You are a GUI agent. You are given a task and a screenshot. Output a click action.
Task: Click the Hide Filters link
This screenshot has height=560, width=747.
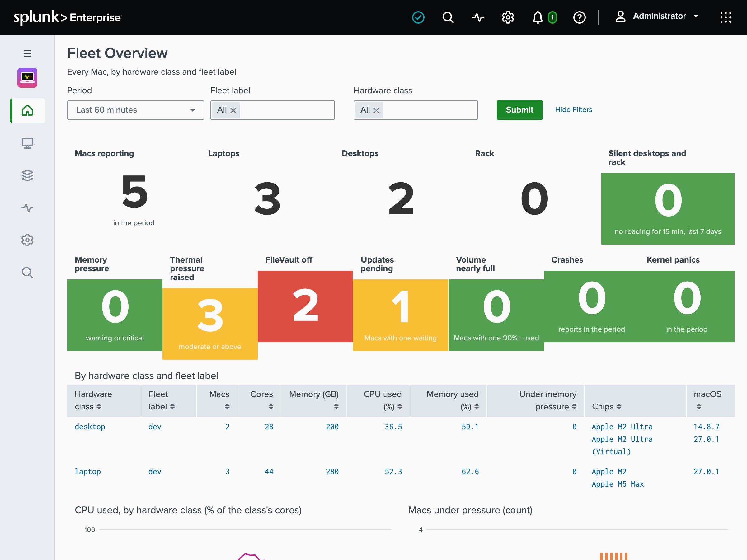[573, 110]
